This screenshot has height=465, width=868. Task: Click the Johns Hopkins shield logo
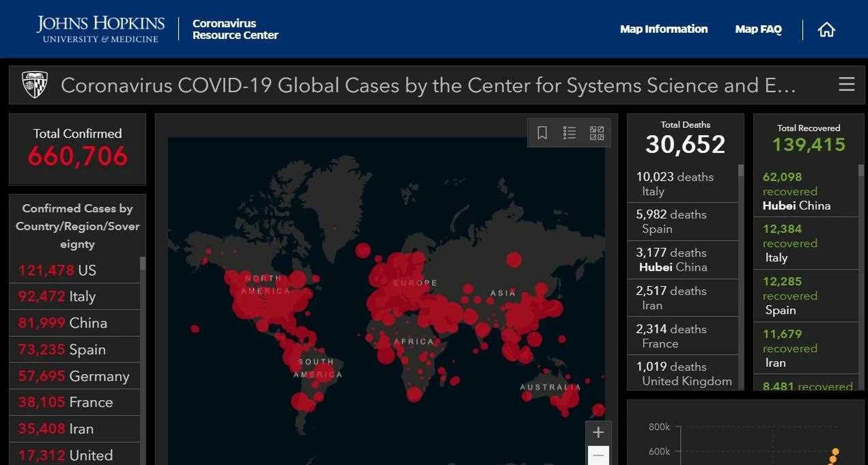(x=35, y=85)
